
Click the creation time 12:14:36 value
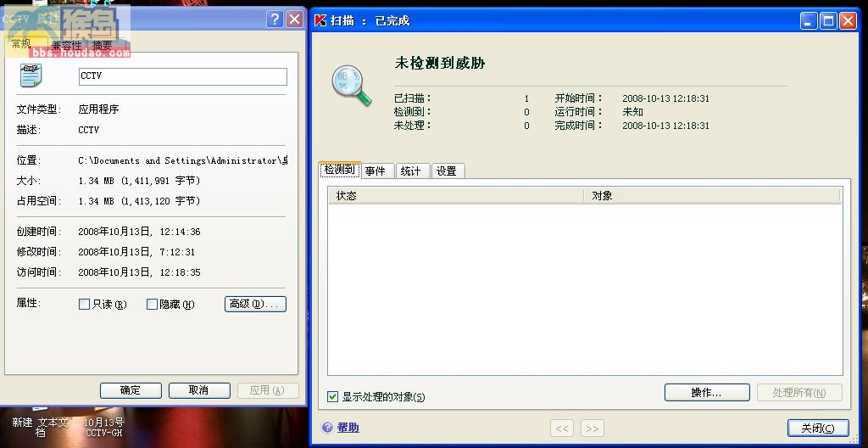[140, 232]
